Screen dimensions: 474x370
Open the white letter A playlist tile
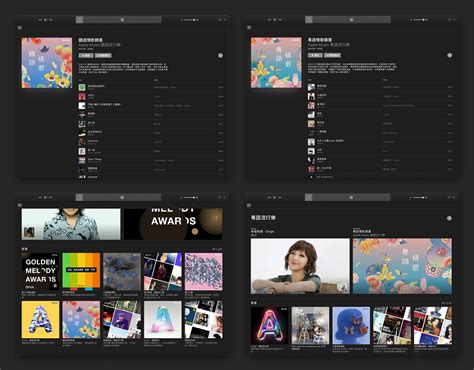tap(163, 320)
